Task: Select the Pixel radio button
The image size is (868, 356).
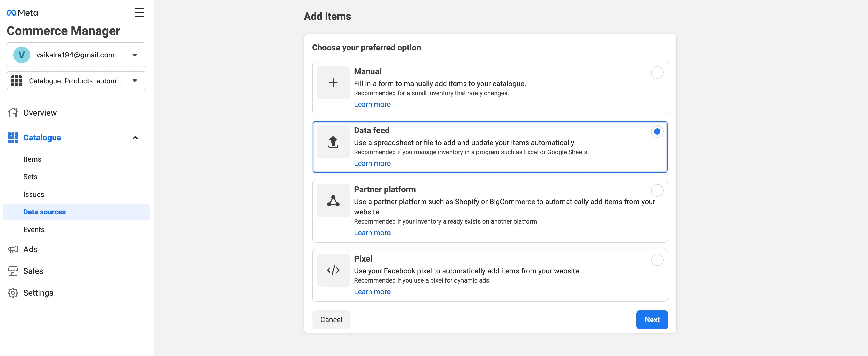Action: click(x=657, y=260)
